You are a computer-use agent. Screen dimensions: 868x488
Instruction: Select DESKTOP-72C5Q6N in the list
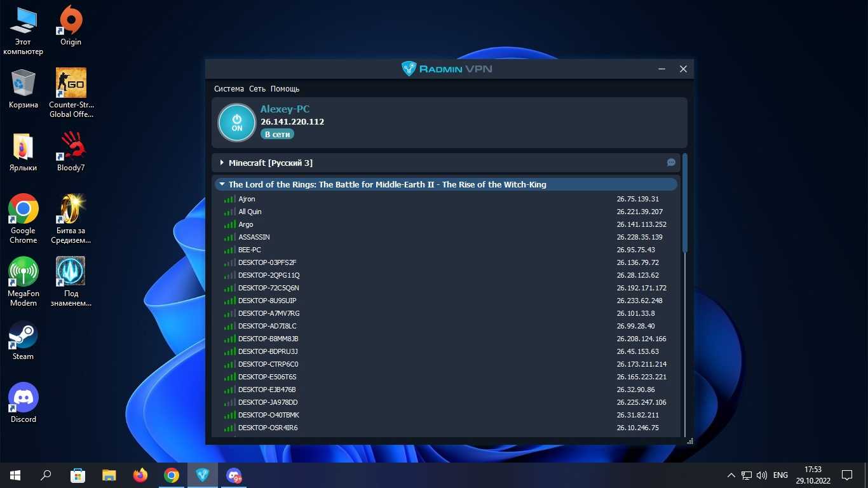pos(445,288)
